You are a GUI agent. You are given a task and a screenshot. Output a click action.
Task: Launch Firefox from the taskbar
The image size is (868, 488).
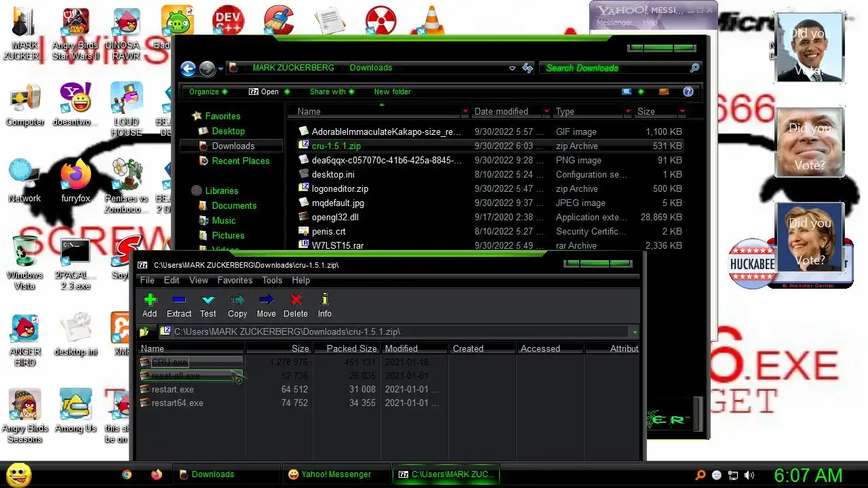coord(157,474)
